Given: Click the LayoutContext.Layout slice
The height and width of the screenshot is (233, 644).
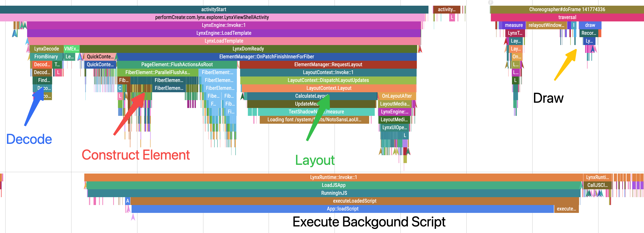Looking at the screenshot, I should [x=329, y=88].
